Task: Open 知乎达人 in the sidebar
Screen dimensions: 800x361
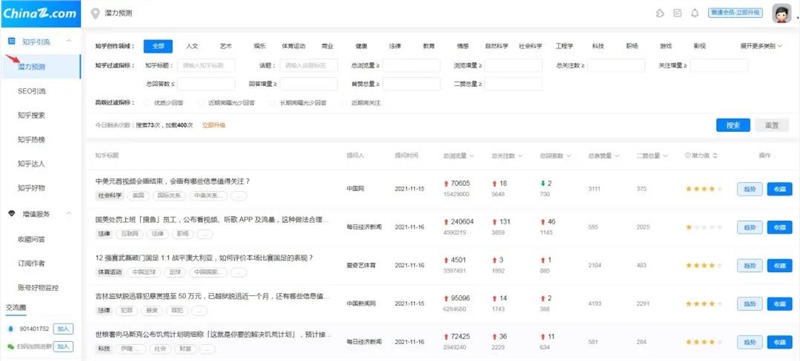Action: 32,164
